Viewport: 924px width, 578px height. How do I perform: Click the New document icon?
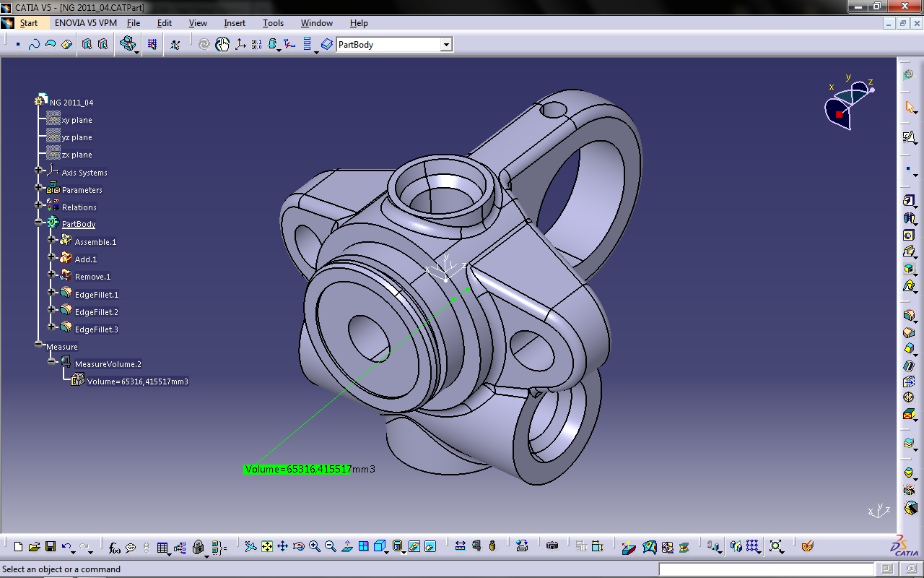coord(19,547)
